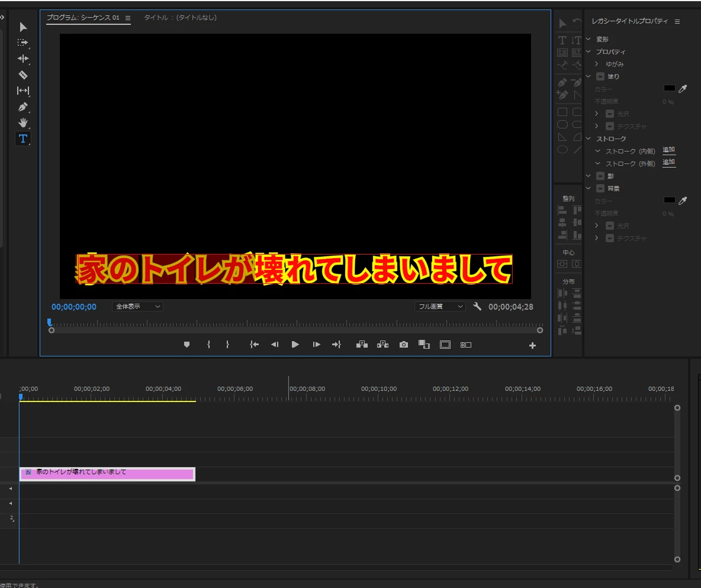The image size is (701, 588).
Task: Select the Track Select Forward tool
Action: [x=23, y=43]
